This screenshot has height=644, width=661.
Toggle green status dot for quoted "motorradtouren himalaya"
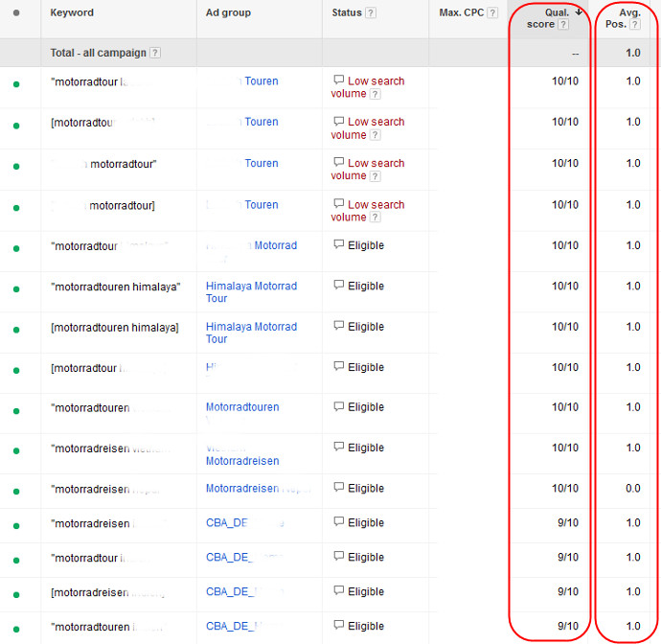click(16, 288)
